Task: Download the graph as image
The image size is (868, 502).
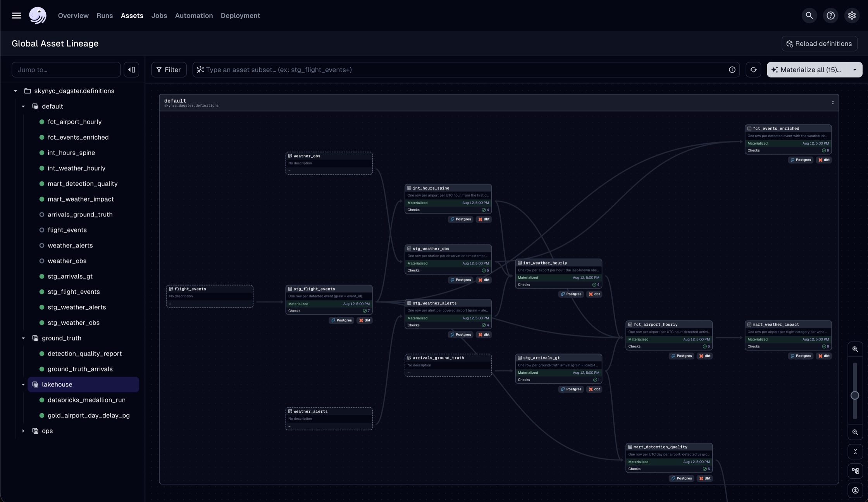Action: tap(855, 490)
